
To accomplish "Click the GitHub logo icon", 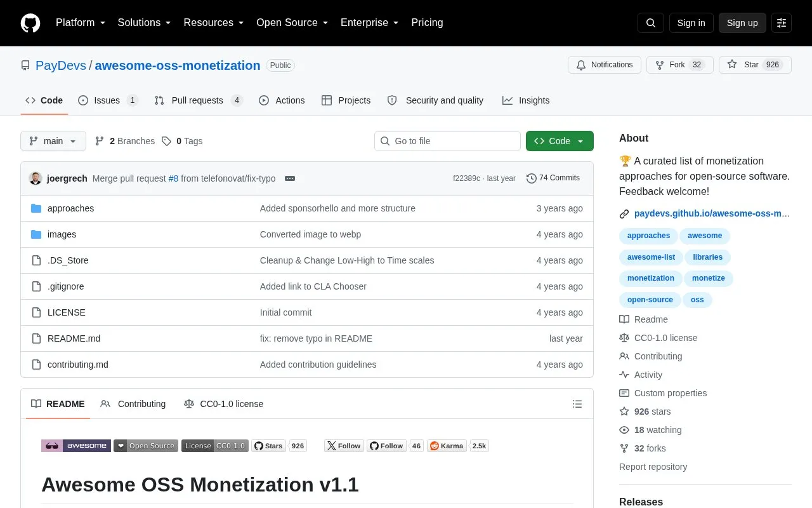I will pos(30,23).
